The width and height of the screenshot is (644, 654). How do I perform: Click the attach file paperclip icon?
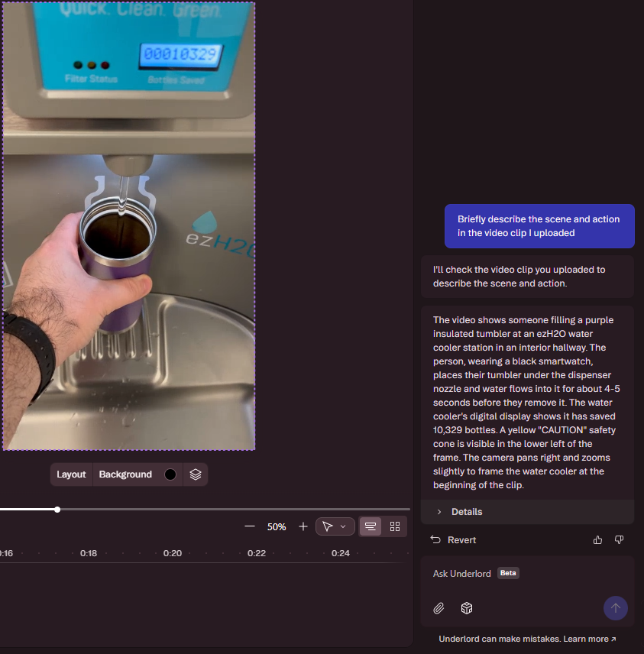tap(439, 608)
